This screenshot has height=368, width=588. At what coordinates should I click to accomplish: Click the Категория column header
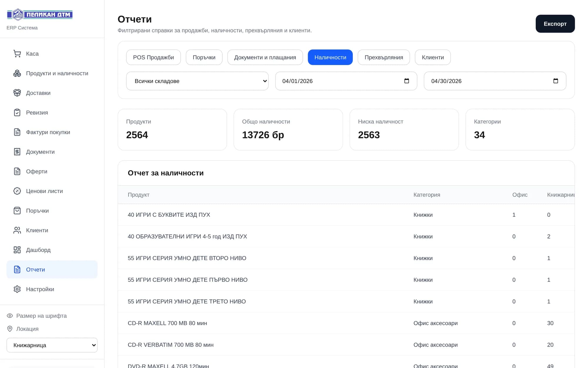coord(427,195)
